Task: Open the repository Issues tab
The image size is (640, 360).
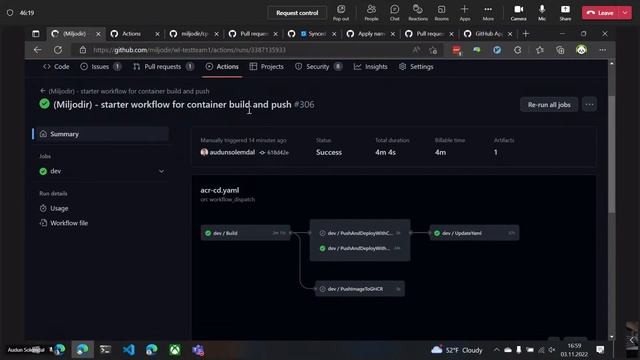Action: [100, 67]
